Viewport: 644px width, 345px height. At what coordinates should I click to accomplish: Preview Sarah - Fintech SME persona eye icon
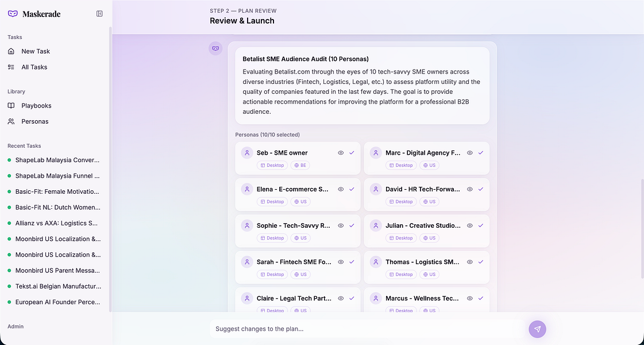341,262
